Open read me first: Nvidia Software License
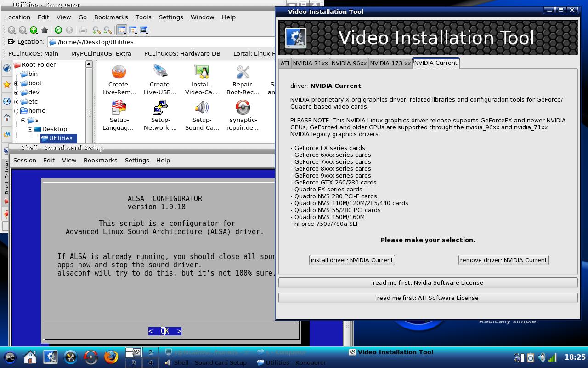The image size is (588, 368). pos(428,282)
